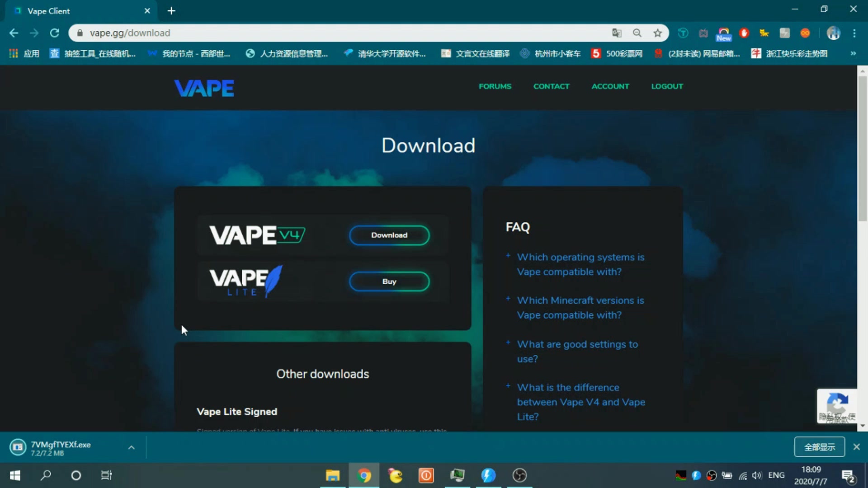Open the 浙江快乐彩走势图 bookmark
This screenshot has width=868, height=488.
click(789, 54)
